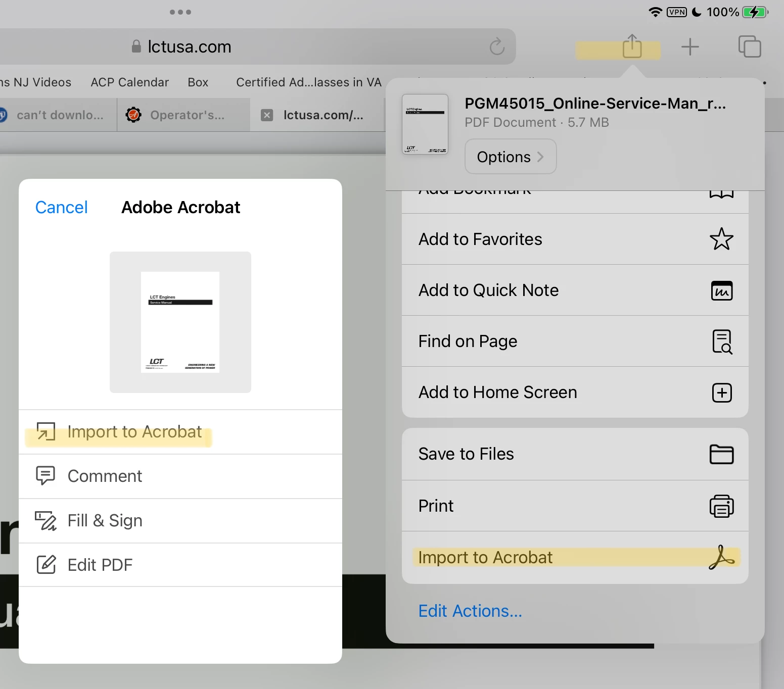Close the lctusa.com tab
The height and width of the screenshot is (689, 784).
click(x=267, y=115)
